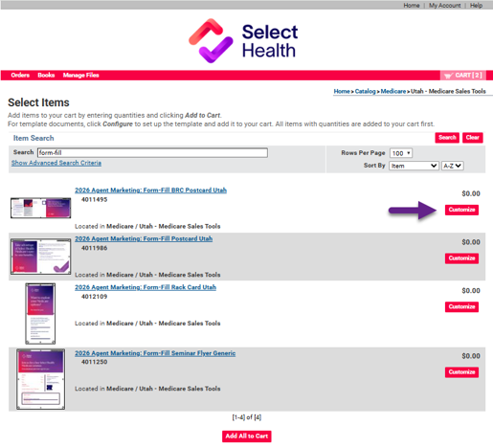Click the Clear button
The image size is (493, 448).
click(473, 138)
